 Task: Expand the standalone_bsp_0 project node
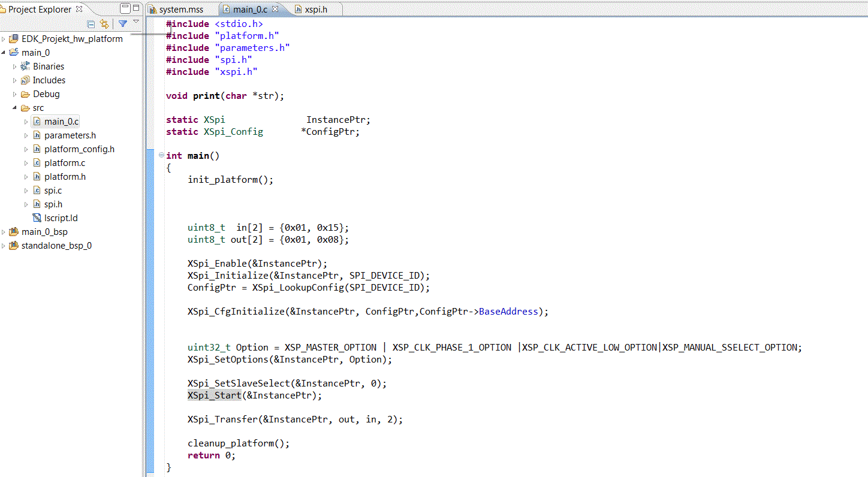pyautogui.click(x=4, y=246)
